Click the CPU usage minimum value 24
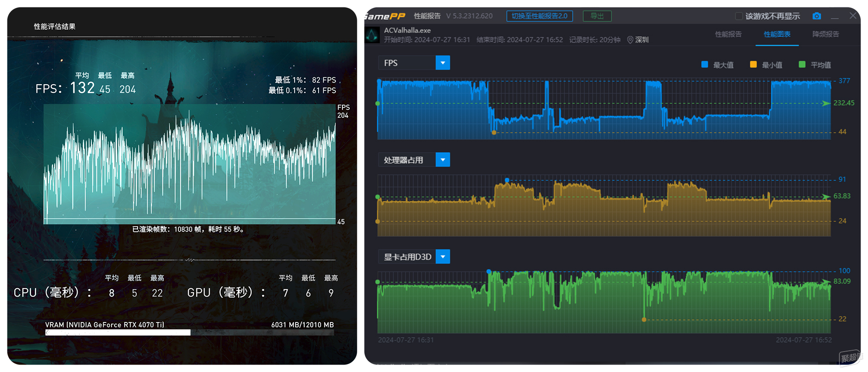Image resolution: width=868 pixels, height=372 pixels. (x=842, y=221)
